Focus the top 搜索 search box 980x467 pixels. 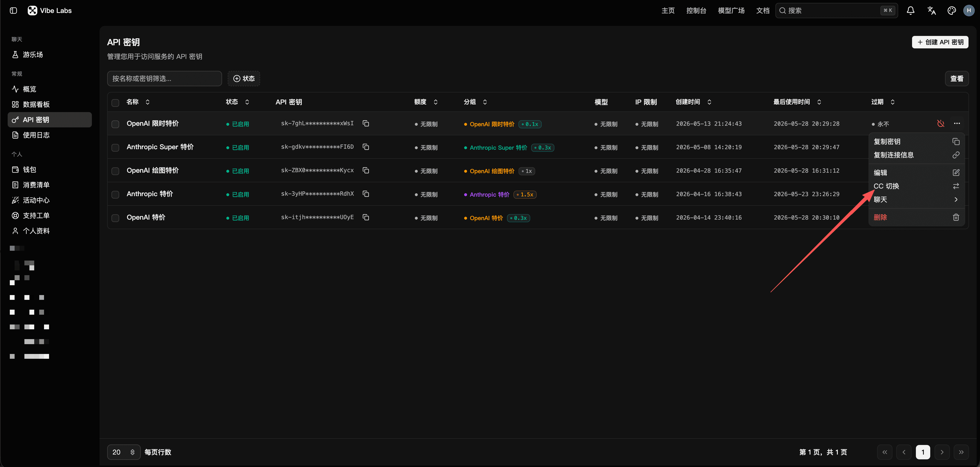point(837,11)
